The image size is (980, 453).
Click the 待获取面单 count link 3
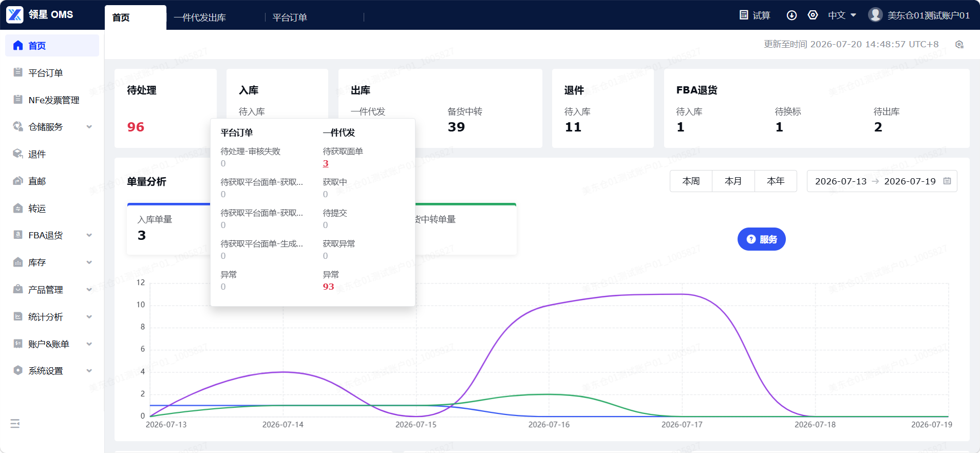(326, 164)
